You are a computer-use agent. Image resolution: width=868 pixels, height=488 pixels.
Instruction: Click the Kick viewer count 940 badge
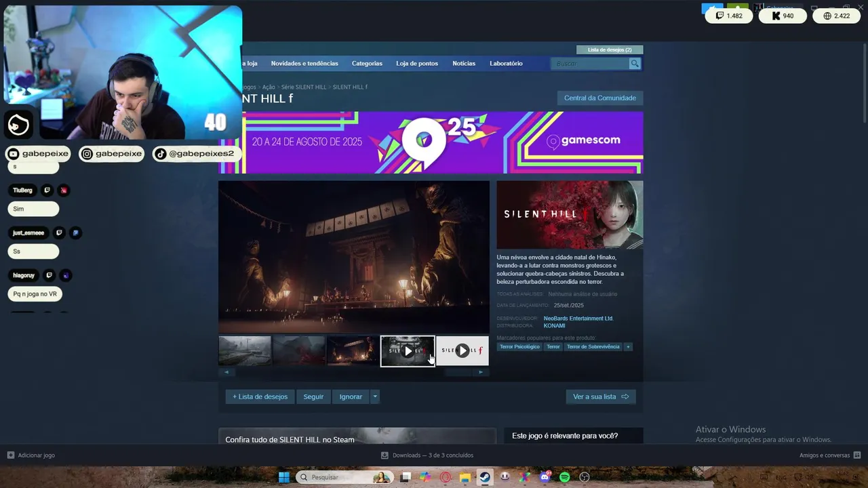783,16
